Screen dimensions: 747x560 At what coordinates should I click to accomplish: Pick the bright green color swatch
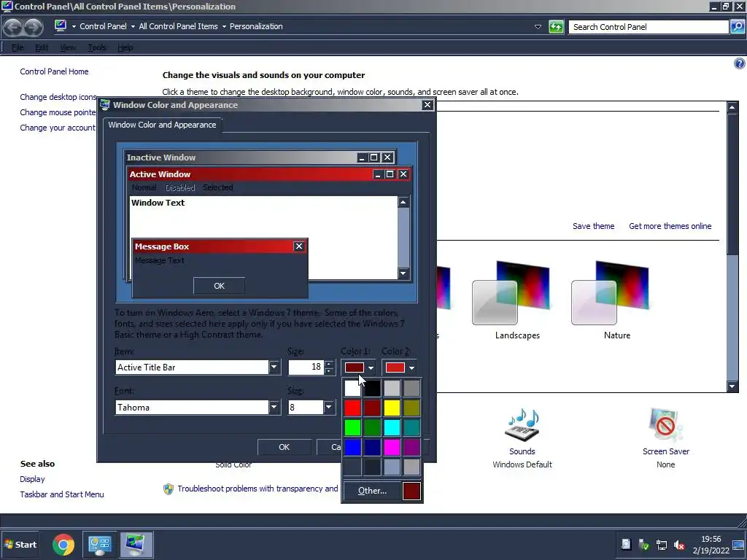[x=352, y=427]
